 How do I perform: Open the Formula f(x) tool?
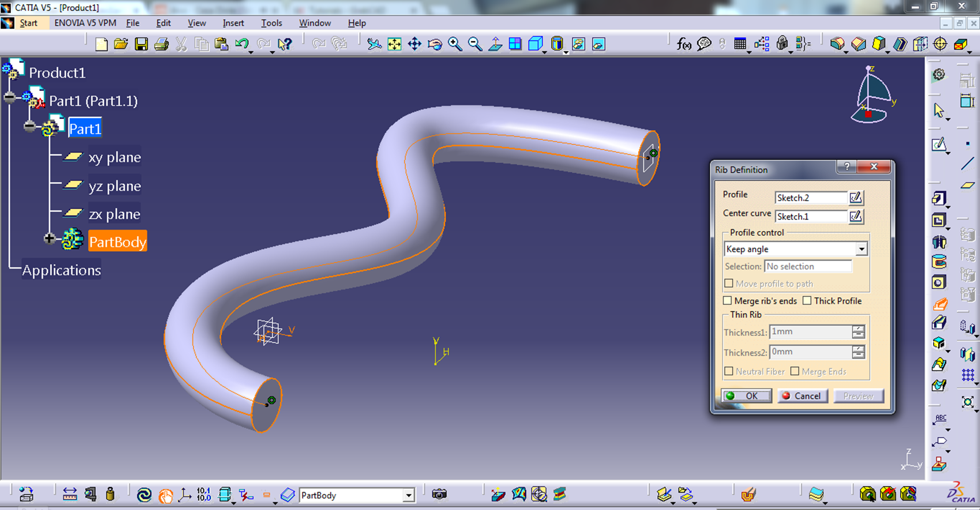684,44
